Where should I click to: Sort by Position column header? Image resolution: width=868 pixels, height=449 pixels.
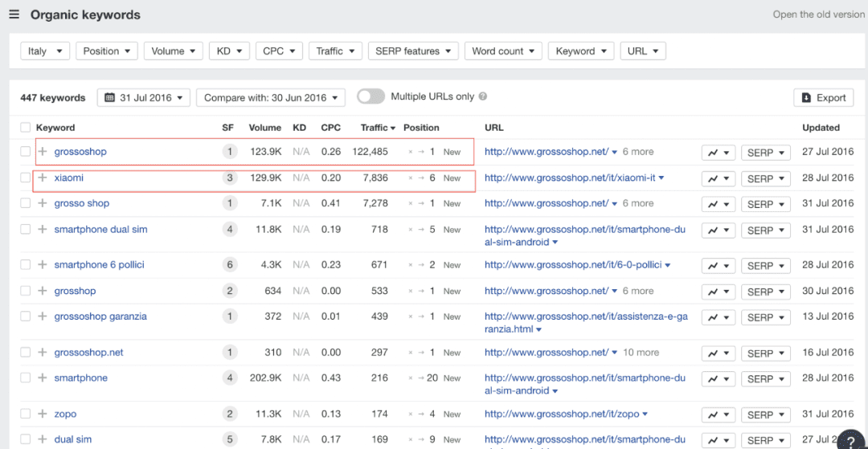(421, 128)
